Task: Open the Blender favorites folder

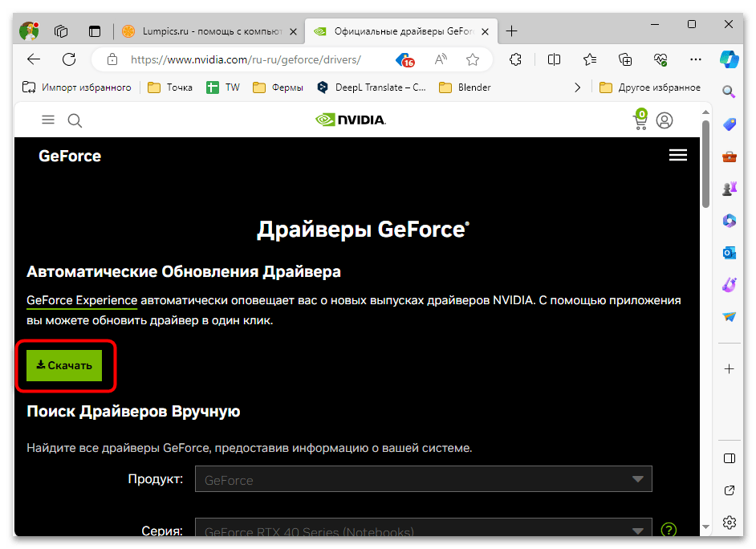Action: (x=465, y=87)
